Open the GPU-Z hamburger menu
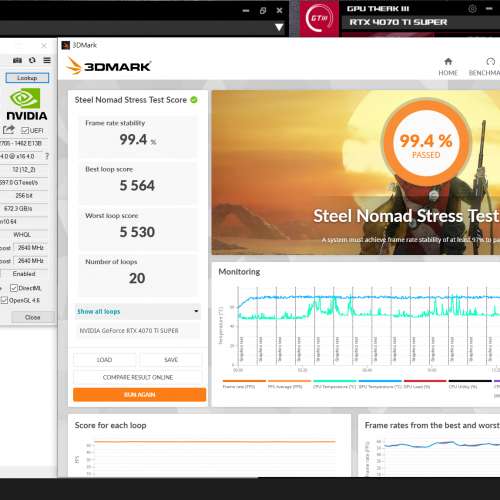The width and height of the screenshot is (500, 500). [47, 60]
